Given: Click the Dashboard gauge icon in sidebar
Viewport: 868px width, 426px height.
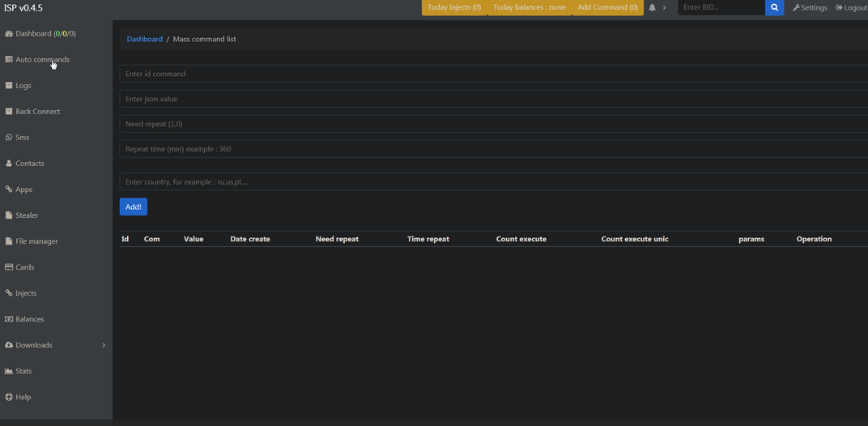Looking at the screenshot, I should (9, 34).
